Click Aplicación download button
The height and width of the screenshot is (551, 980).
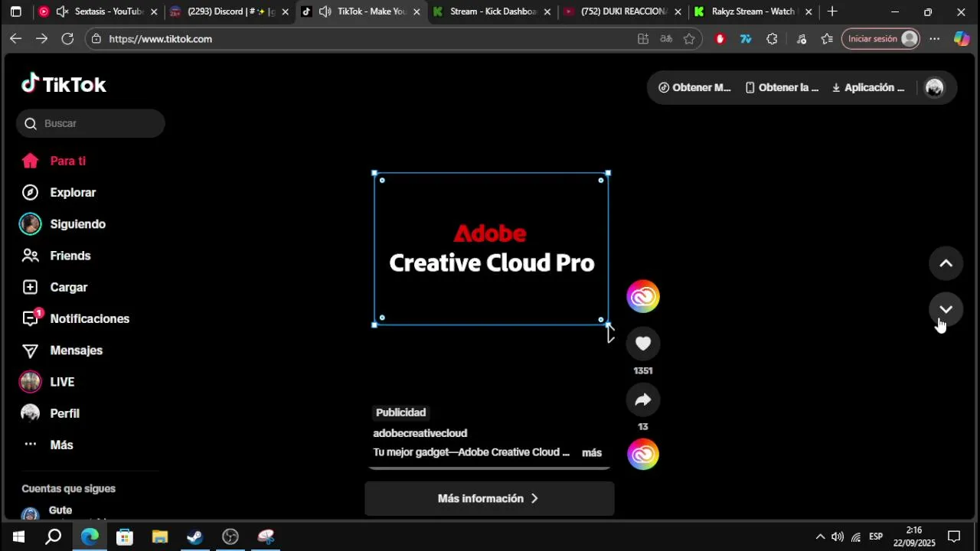[868, 87]
